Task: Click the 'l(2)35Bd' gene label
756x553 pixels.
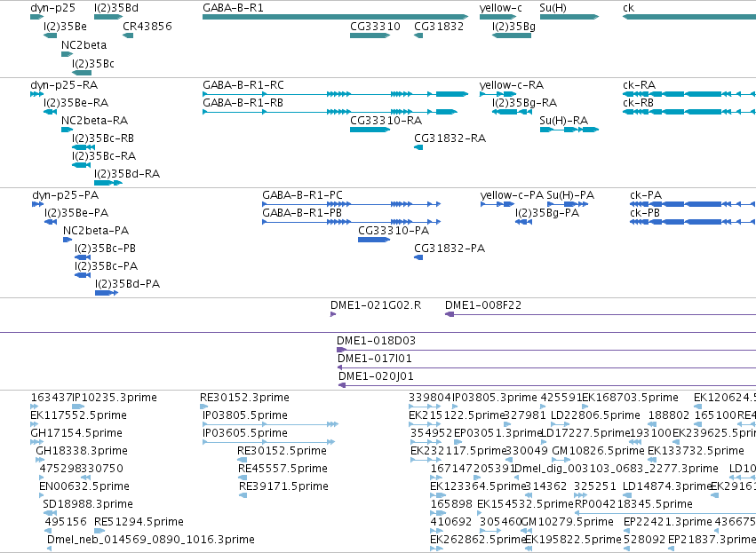Action: pyautogui.click(x=116, y=8)
